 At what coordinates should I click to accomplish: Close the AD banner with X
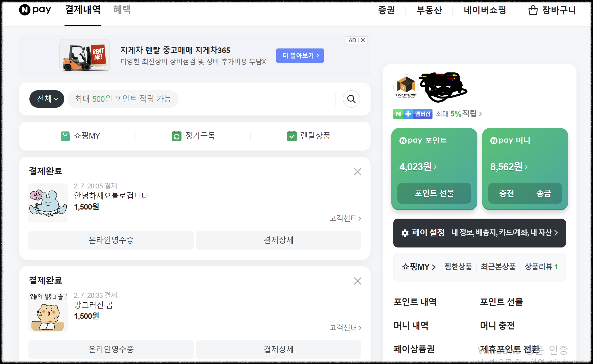click(x=363, y=40)
